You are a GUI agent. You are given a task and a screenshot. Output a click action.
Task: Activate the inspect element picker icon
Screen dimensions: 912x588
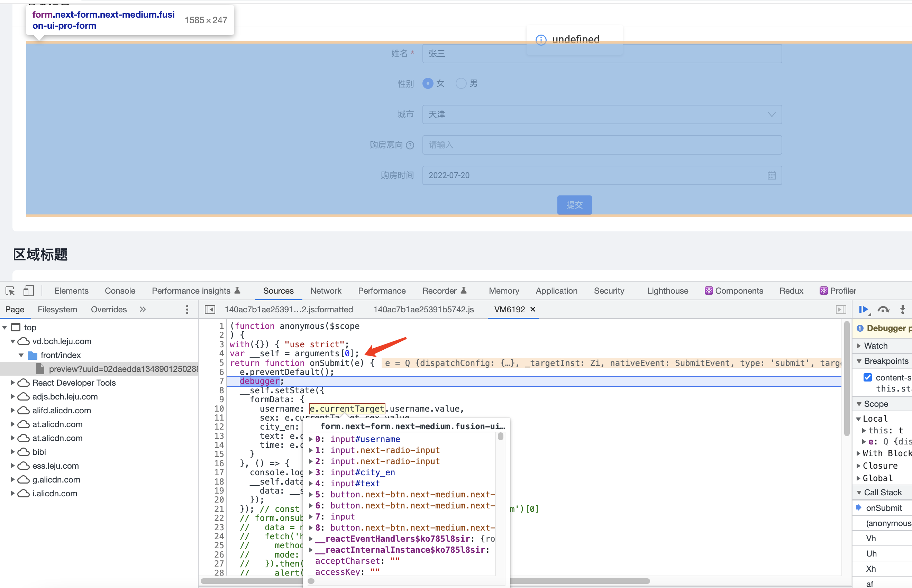click(x=10, y=291)
